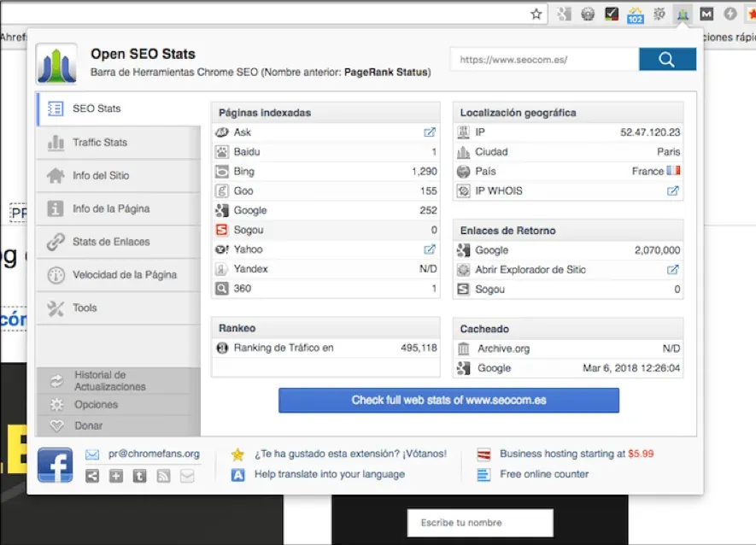Click the Ask search engine icon
The image size is (756, 545).
(222, 132)
